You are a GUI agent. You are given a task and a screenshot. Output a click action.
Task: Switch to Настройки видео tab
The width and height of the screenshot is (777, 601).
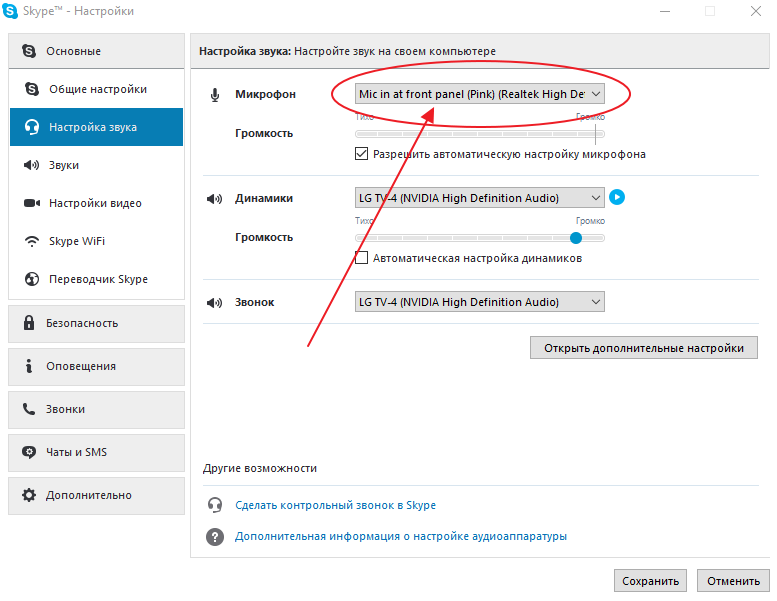pos(96,203)
